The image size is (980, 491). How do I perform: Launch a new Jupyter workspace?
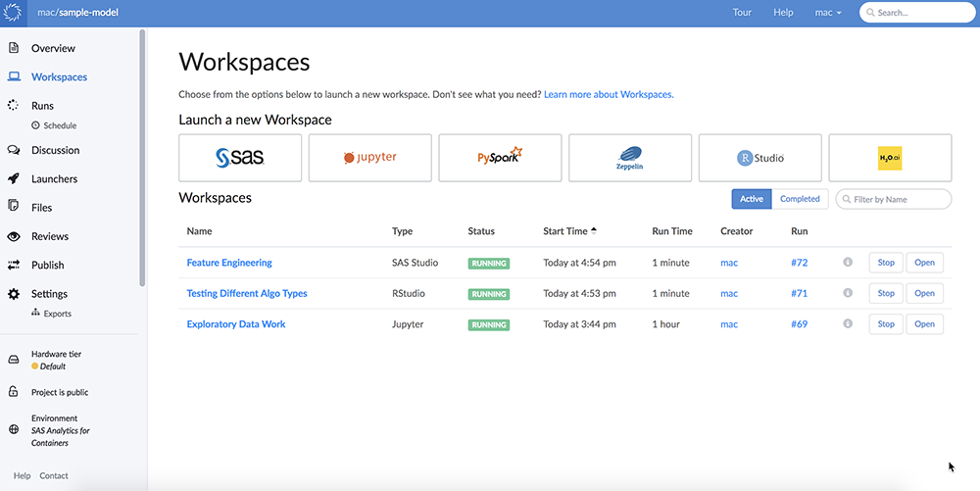tap(370, 158)
